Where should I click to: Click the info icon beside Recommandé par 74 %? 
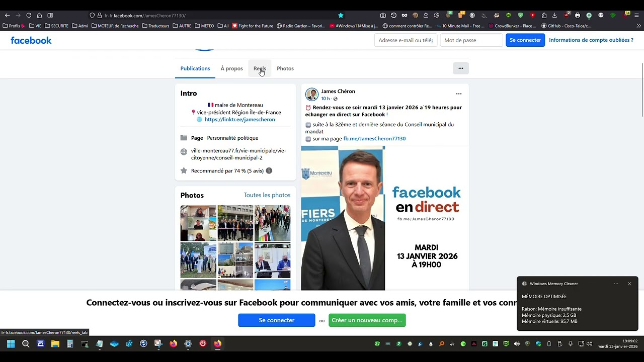pyautogui.click(x=269, y=171)
